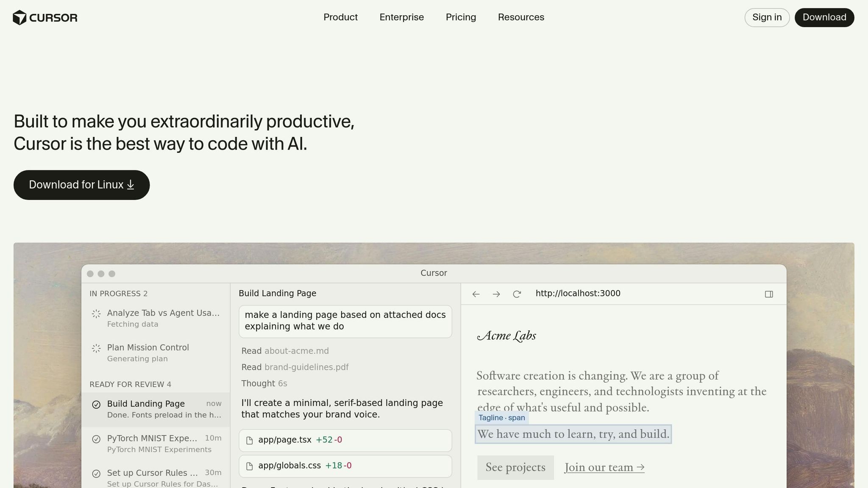The height and width of the screenshot is (488, 868).
Task: Expand the Thought 6s entry
Action: click(264, 383)
